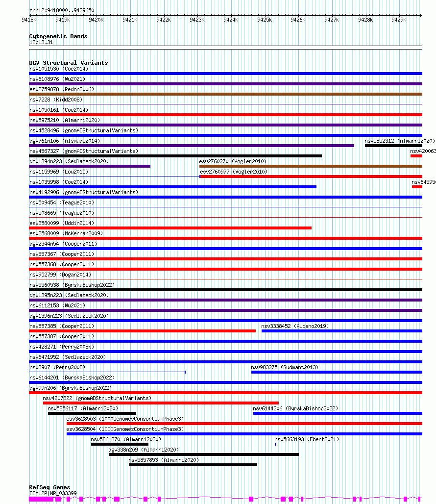Click nsv4528496 (gnomADStructuralVariants) label
The height and width of the screenshot is (504, 436).
coord(84,130)
